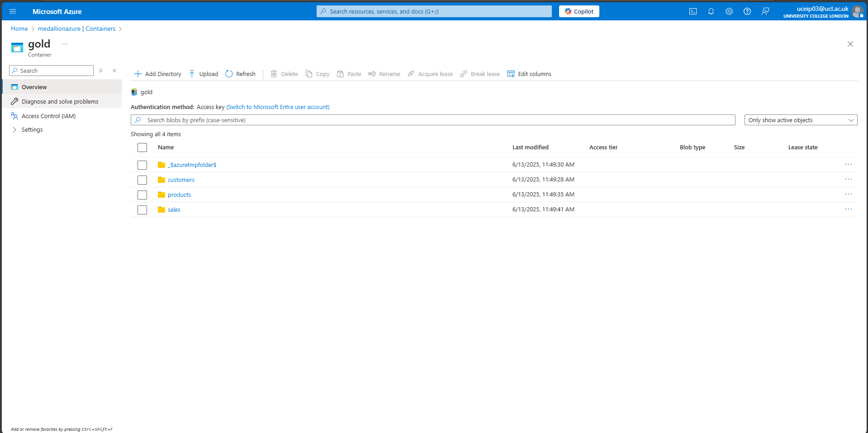The image size is (868, 433).
Task: Open the feedback icon in header
Action: pyautogui.click(x=765, y=11)
